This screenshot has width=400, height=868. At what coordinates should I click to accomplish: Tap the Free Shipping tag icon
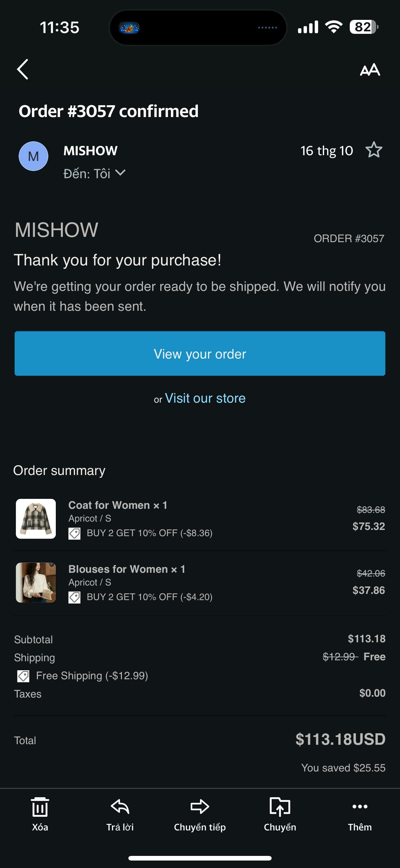[x=23, y=676]
